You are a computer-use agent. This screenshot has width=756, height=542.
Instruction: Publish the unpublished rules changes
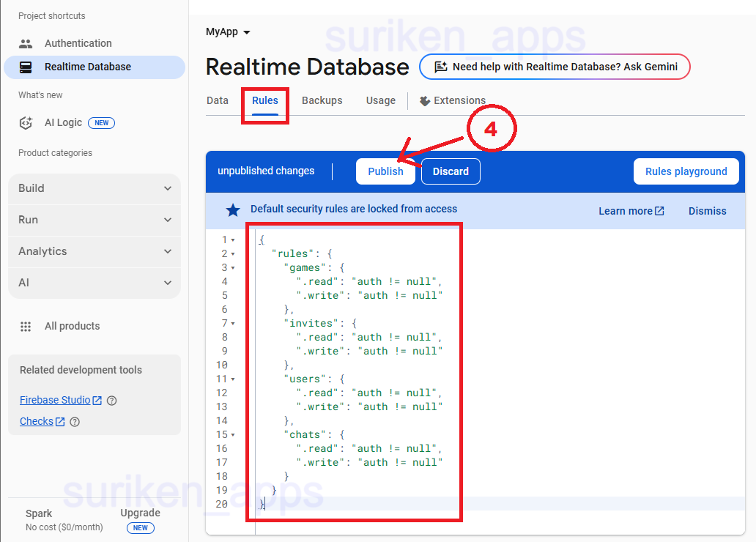[385, 171]
